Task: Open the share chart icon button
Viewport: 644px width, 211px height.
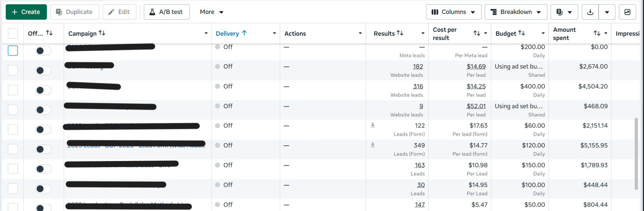Action: [x=628, y=12]
